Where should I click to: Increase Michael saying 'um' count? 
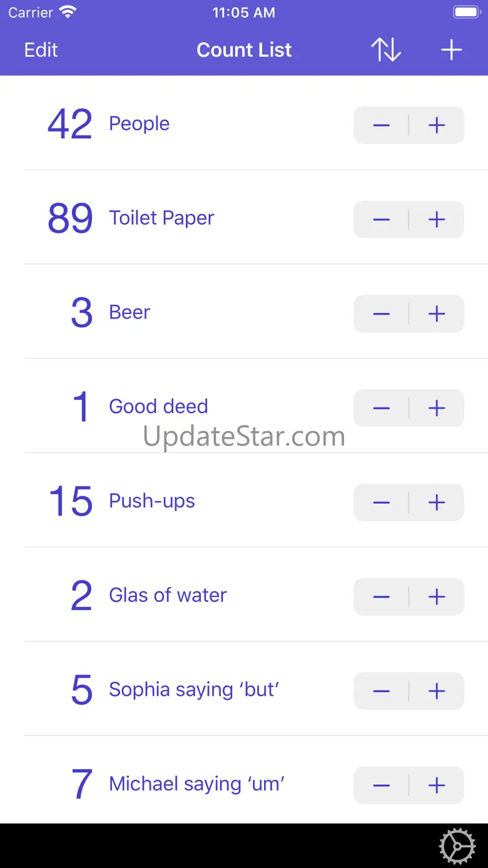[x=437, y=785]
